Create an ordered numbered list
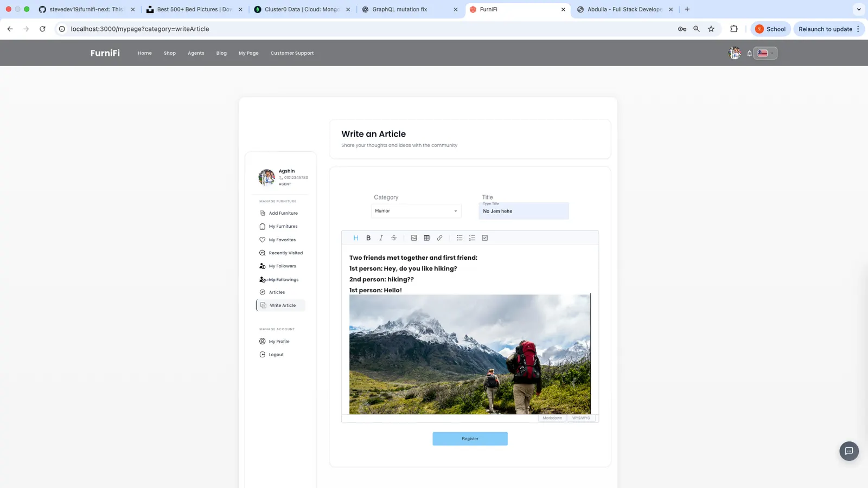Viewport: 868px width, 488px height. pyautogui.click(x=472, y=238)
